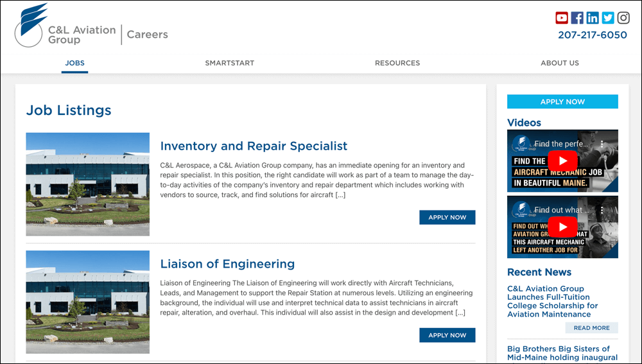Select the Jobs tab

[x=75, y=63]
